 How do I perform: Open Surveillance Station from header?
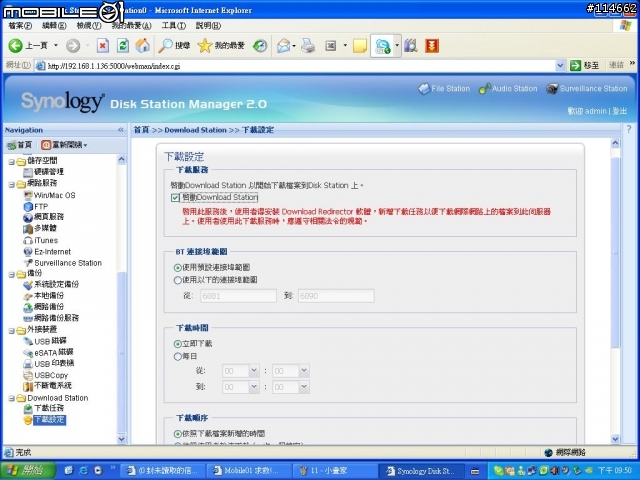point(587,89)
